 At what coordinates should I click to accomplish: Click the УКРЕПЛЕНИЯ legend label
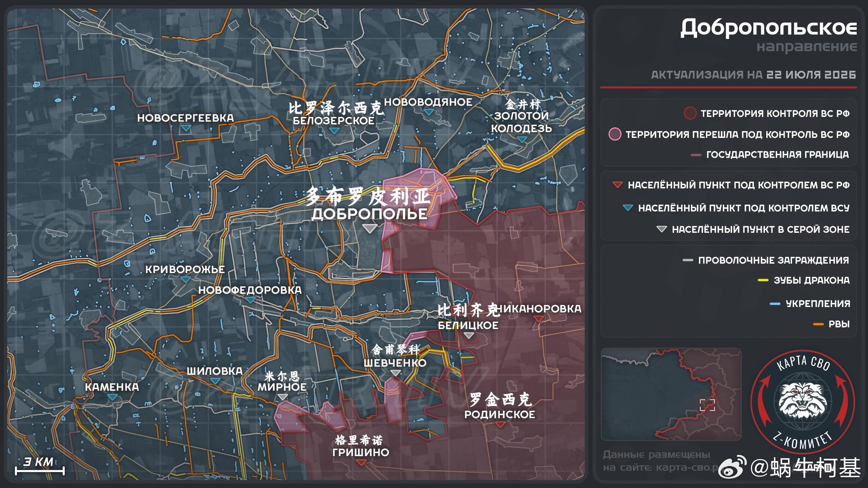click(x=818, y=304)
